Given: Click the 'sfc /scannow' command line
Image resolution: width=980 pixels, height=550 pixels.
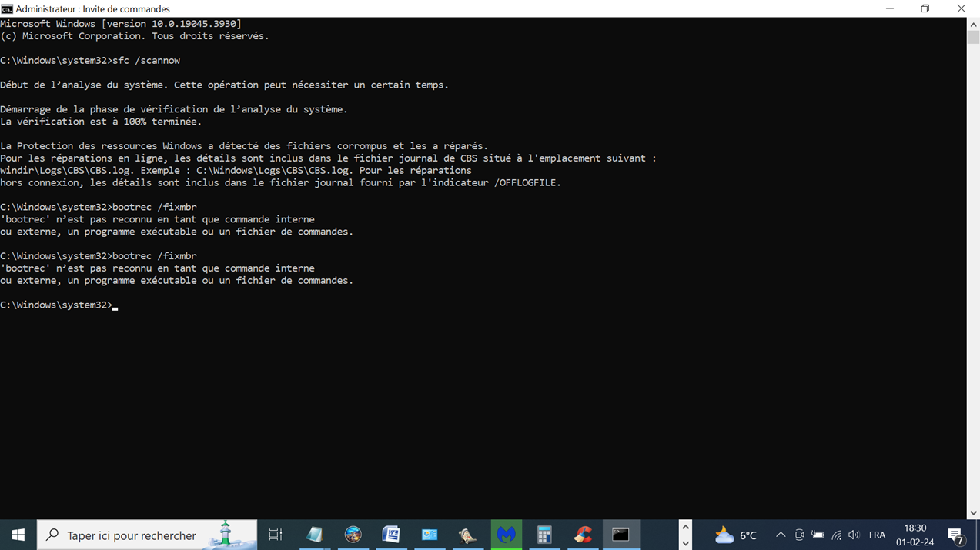Looking at the screenshot, I should [90, 60].
